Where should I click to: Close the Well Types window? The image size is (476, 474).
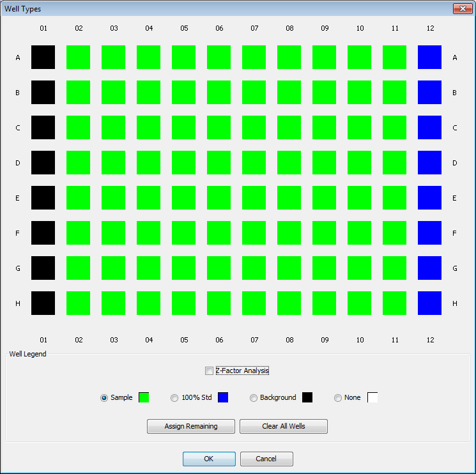[463, 9]
